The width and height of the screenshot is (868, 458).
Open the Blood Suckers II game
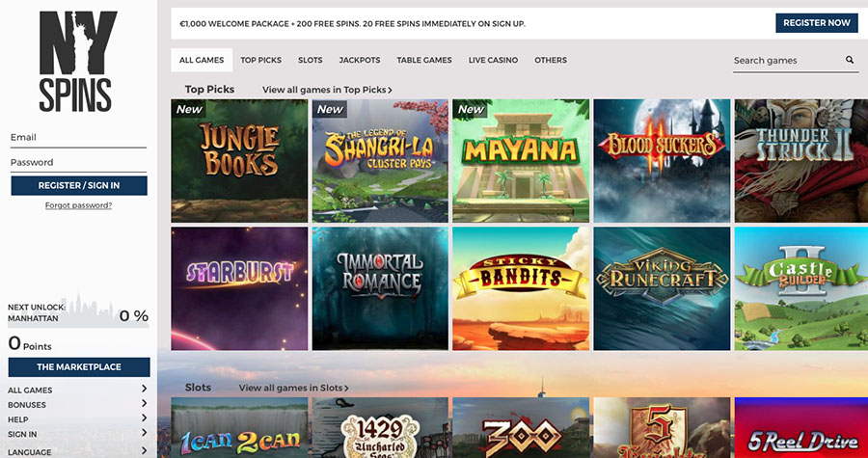pos(662,161)
